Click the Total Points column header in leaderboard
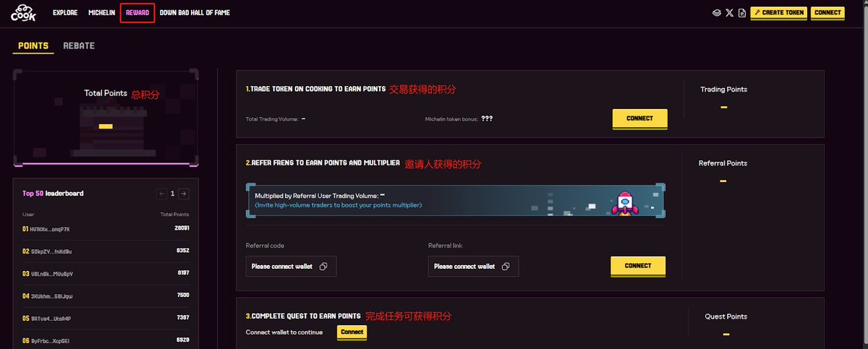Image resolution: width=868 pixels, height=349 pixels. click(174, 215)
